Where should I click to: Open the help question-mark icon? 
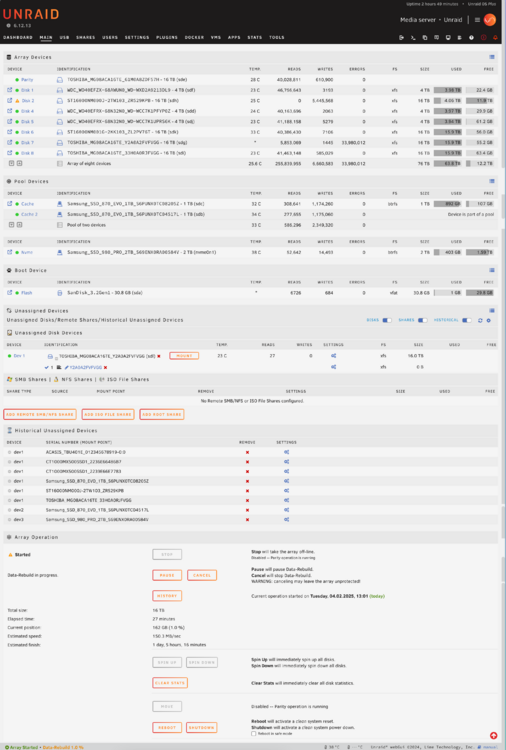471,37
